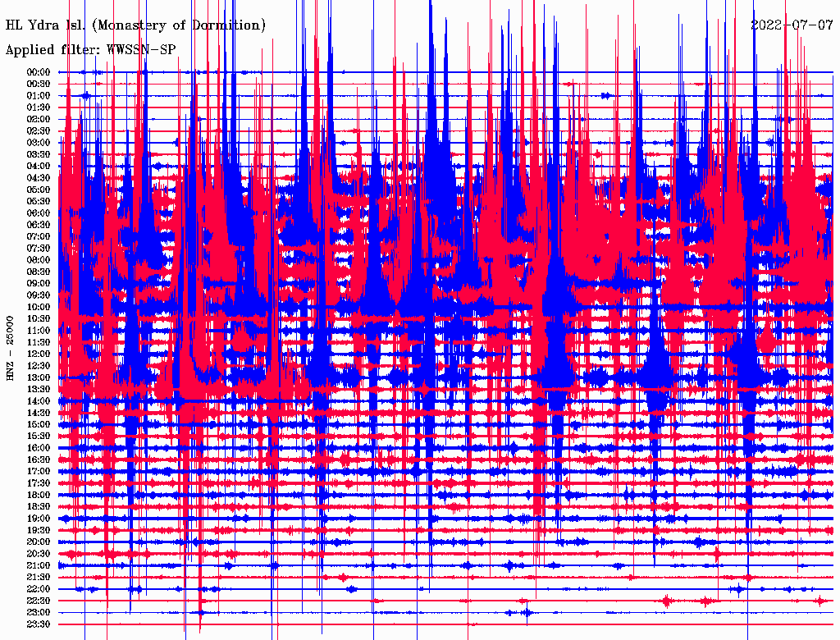Select the 22:00 time label
The height and width of the screenshot is (640, 840).
pos(39,589)
